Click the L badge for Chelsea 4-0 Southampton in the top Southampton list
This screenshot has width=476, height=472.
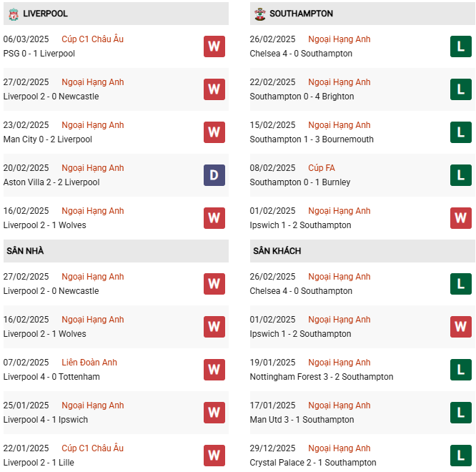(461, 46)
